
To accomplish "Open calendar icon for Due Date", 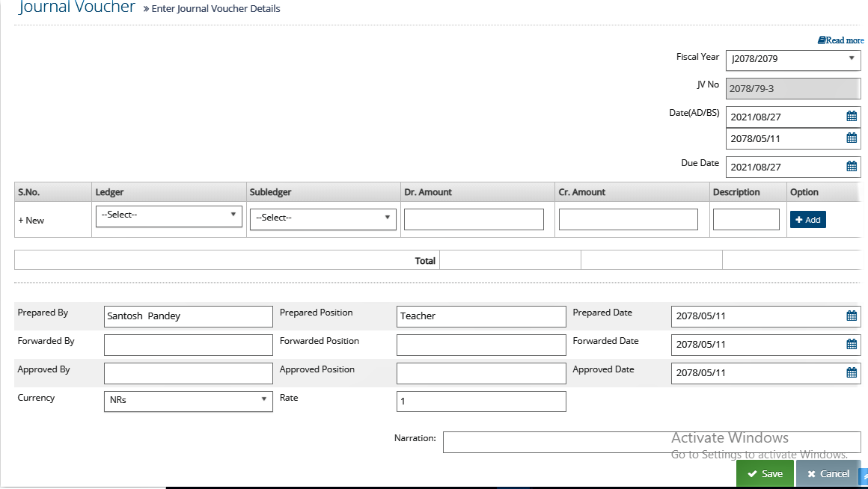I will click(852, 166).
